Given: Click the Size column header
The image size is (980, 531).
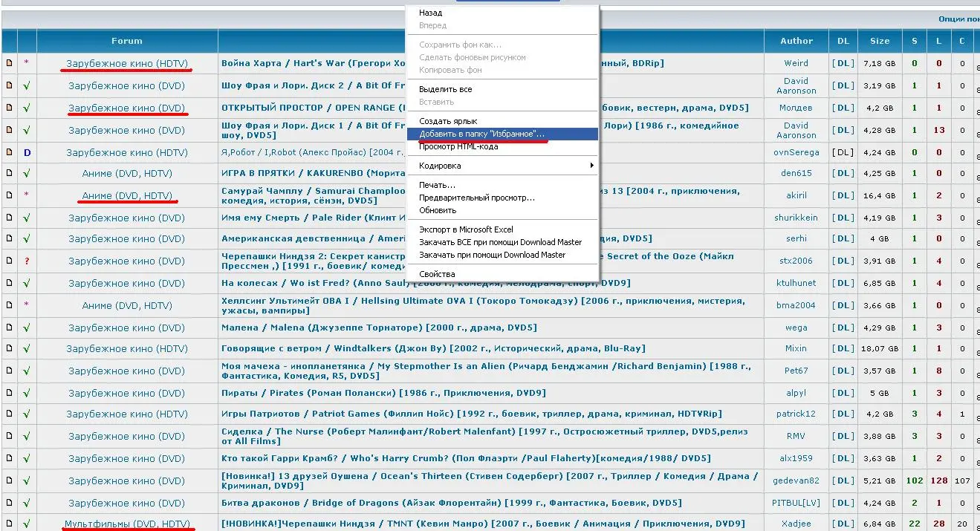Looking at the screenshot, I should coord(880,41).
